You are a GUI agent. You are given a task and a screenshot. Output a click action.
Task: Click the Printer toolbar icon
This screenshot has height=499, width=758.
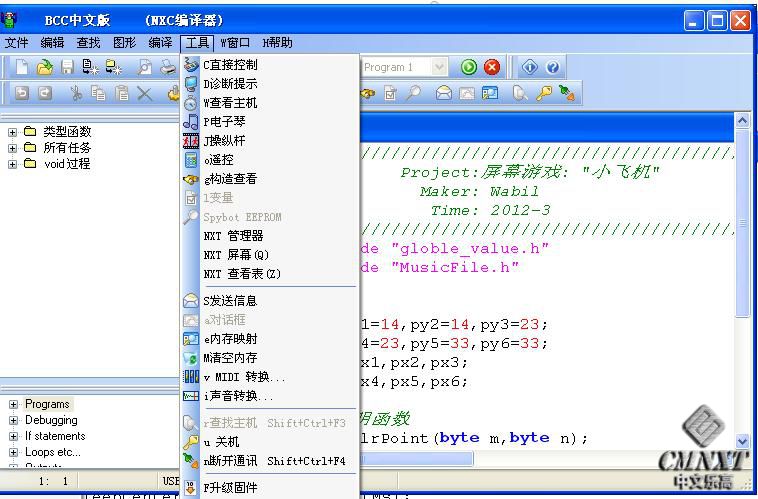click(x=168, y=67)
